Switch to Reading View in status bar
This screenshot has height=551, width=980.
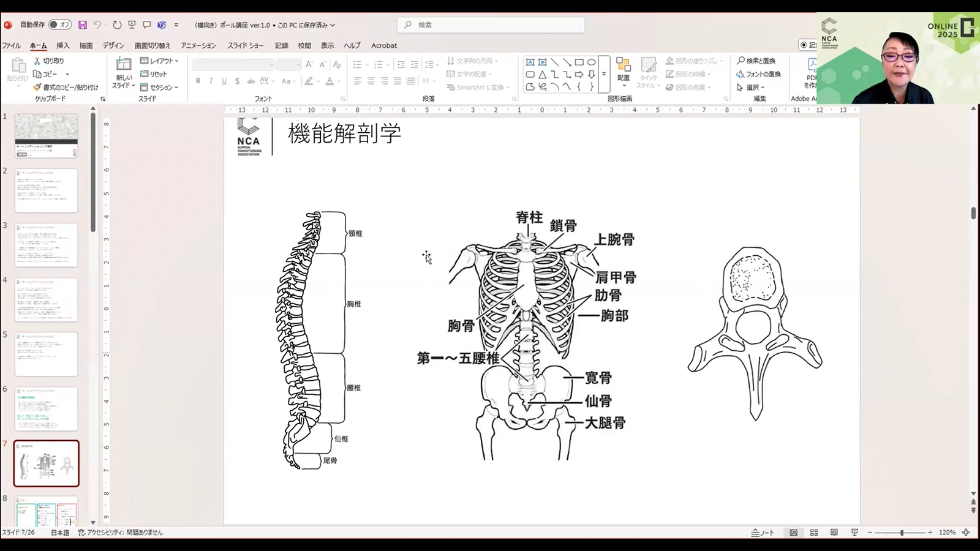tap(834, 533)
